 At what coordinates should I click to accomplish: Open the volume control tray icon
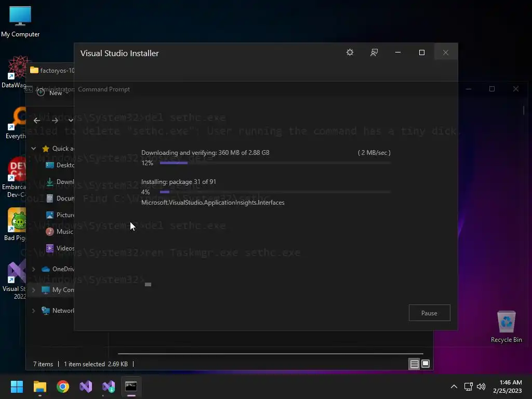tap(481, 387)
